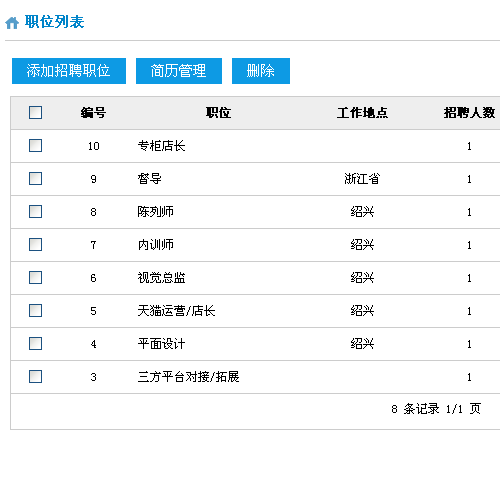Click the 招聘人数 column header
This screenshot has height=500, width=500.
469,113
